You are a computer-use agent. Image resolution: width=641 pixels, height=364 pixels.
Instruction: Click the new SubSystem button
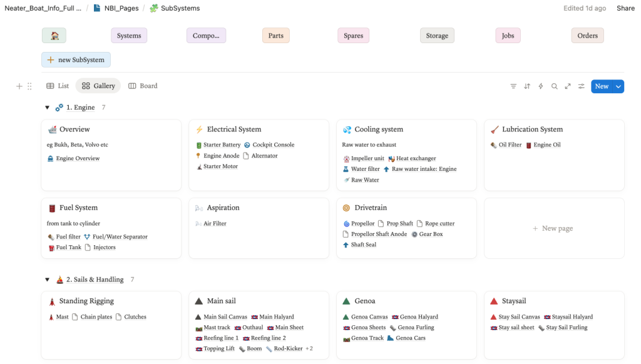76,60
